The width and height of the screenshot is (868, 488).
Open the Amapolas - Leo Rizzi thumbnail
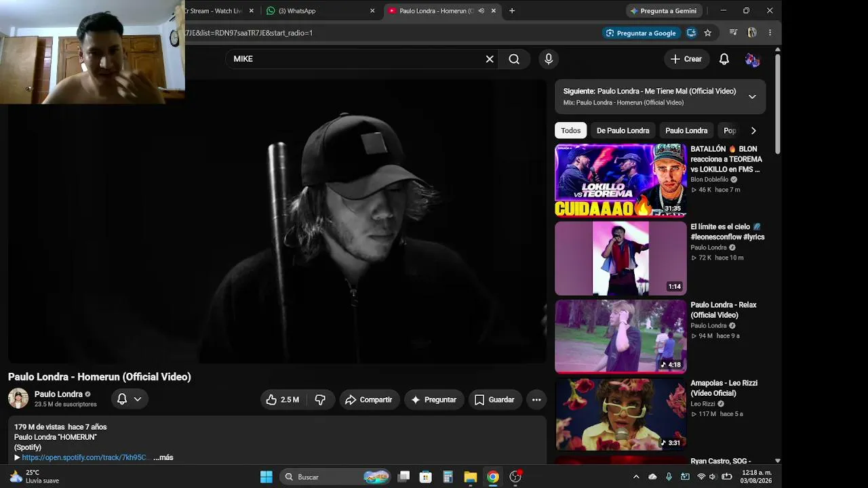tap(620, 414)
